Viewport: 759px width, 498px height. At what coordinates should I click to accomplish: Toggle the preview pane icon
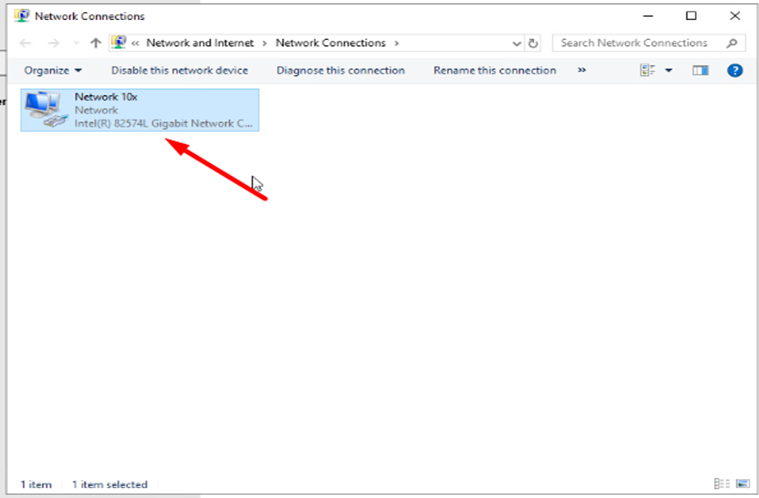[x=700, y=70]
